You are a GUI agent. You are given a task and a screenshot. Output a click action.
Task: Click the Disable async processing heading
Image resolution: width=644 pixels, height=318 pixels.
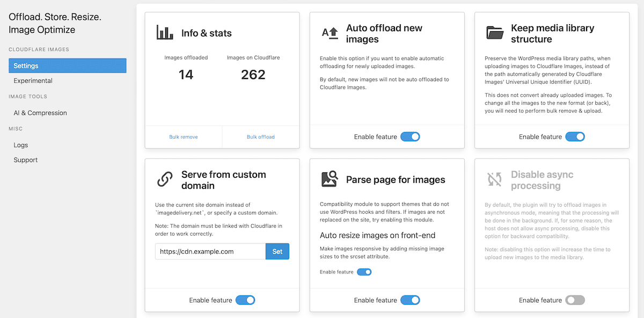coord(542,180)
